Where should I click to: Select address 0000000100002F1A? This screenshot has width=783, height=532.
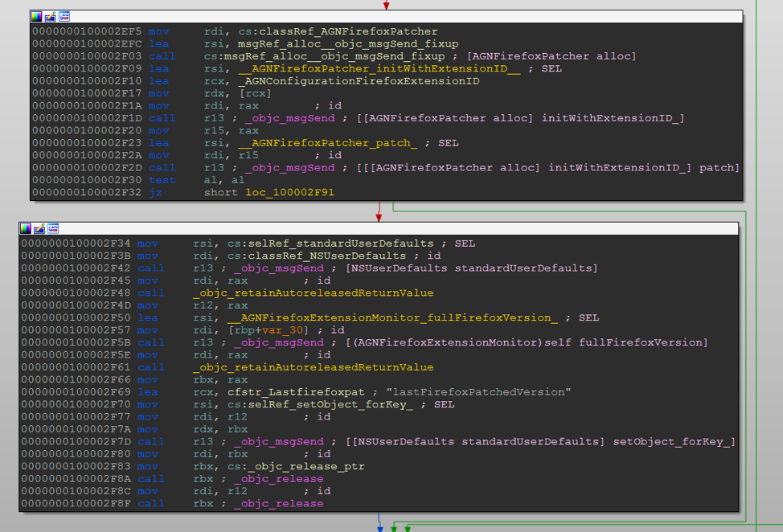87,106
